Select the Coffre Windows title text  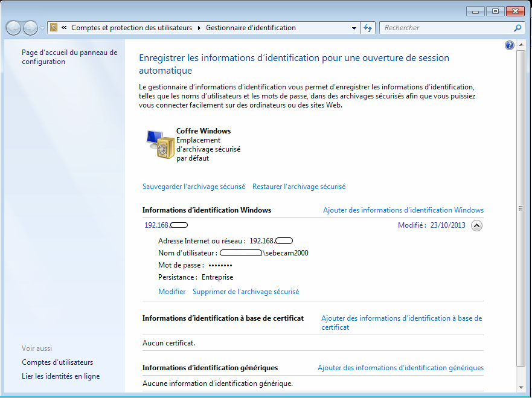click(204, 131)
